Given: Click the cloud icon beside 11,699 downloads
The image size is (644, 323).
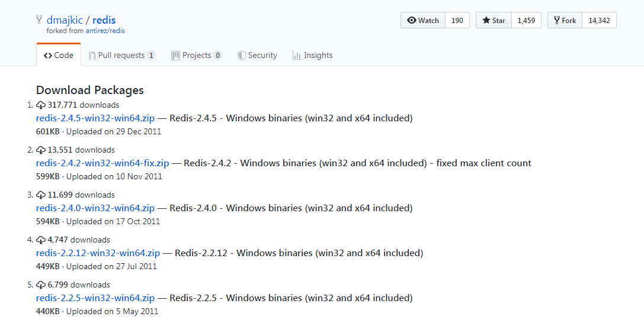Looking at the screenshot, I should point(41,195).
